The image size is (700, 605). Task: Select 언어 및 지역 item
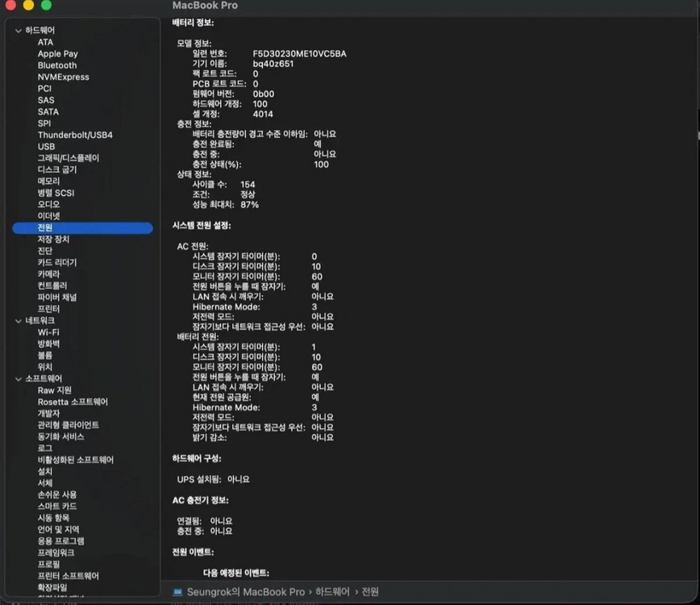(59, 529)
